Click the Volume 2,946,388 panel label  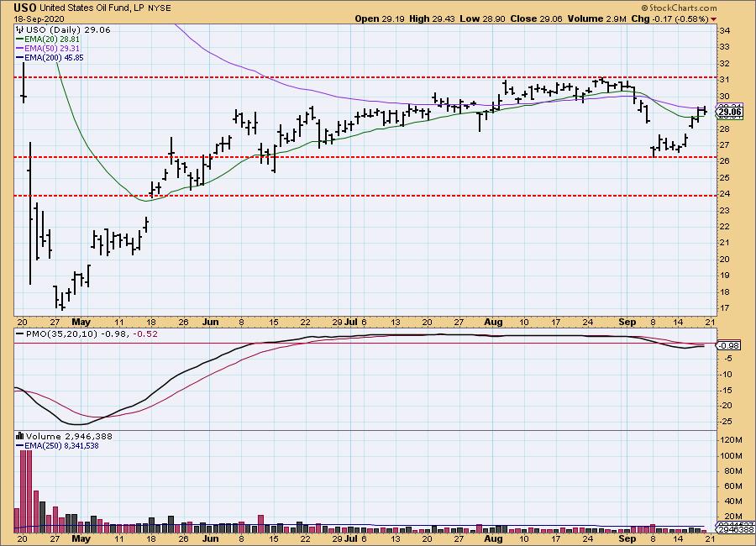69,436
